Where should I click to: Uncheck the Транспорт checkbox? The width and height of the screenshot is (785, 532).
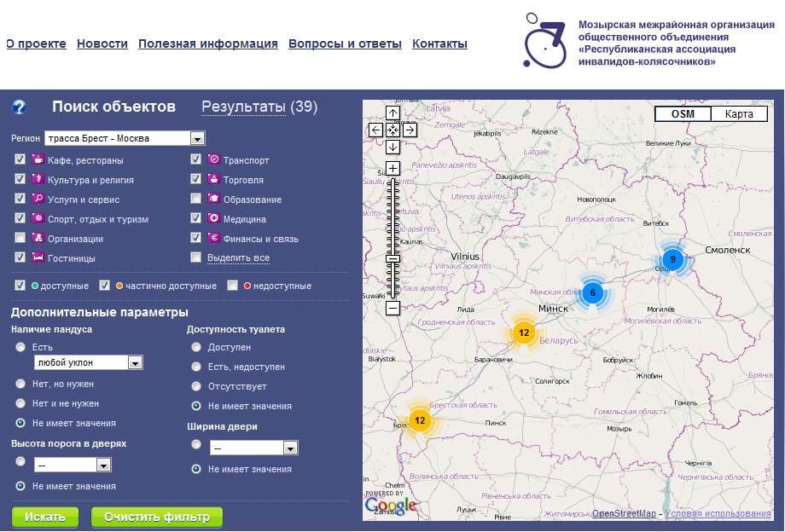pos(195,159)
